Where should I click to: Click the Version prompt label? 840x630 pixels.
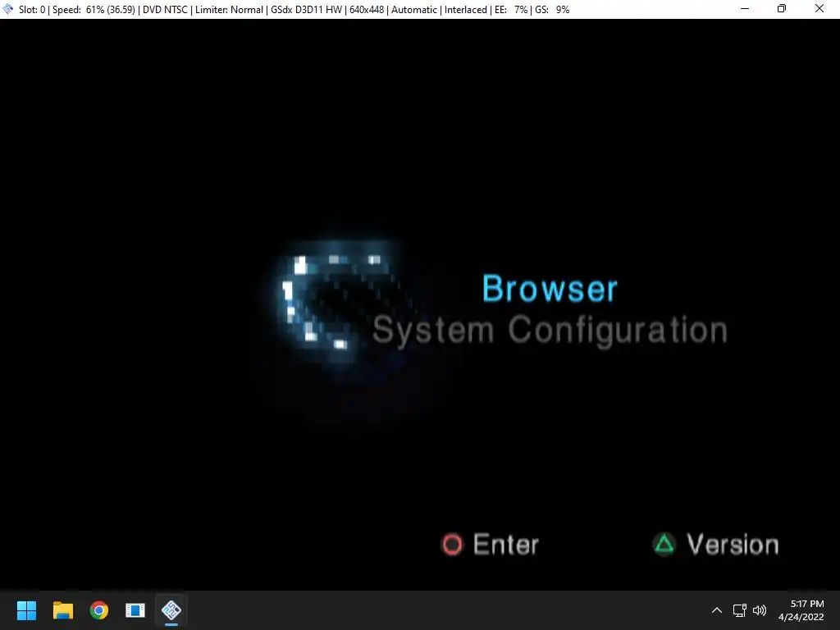click(x=733, y=545)
